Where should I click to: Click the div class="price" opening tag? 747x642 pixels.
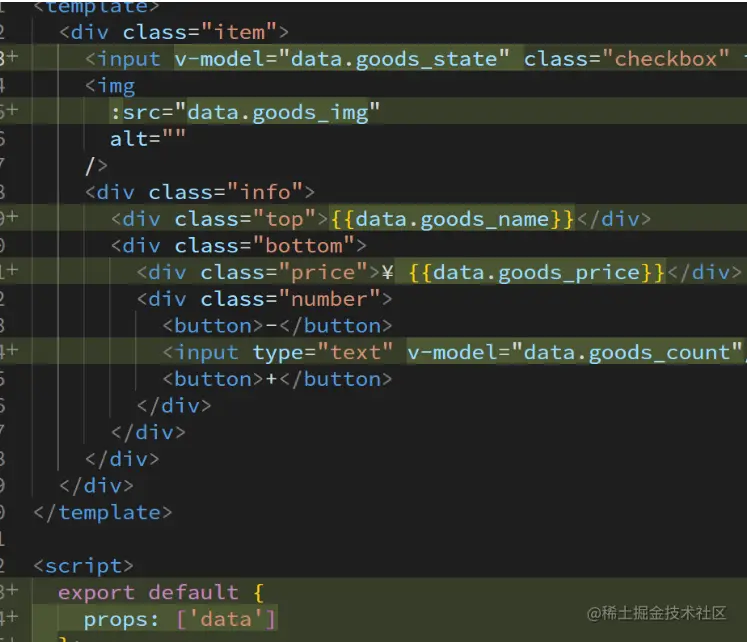point(258,272)
